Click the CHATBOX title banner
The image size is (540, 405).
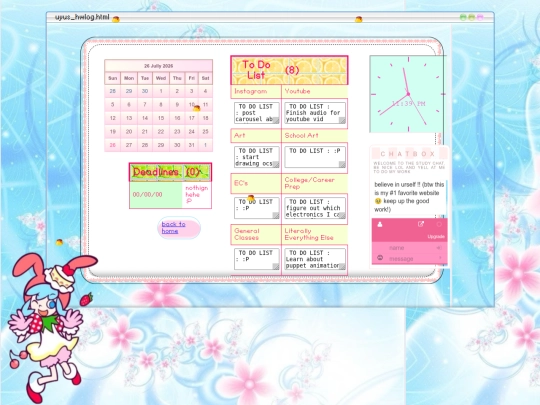click(408, 154)
